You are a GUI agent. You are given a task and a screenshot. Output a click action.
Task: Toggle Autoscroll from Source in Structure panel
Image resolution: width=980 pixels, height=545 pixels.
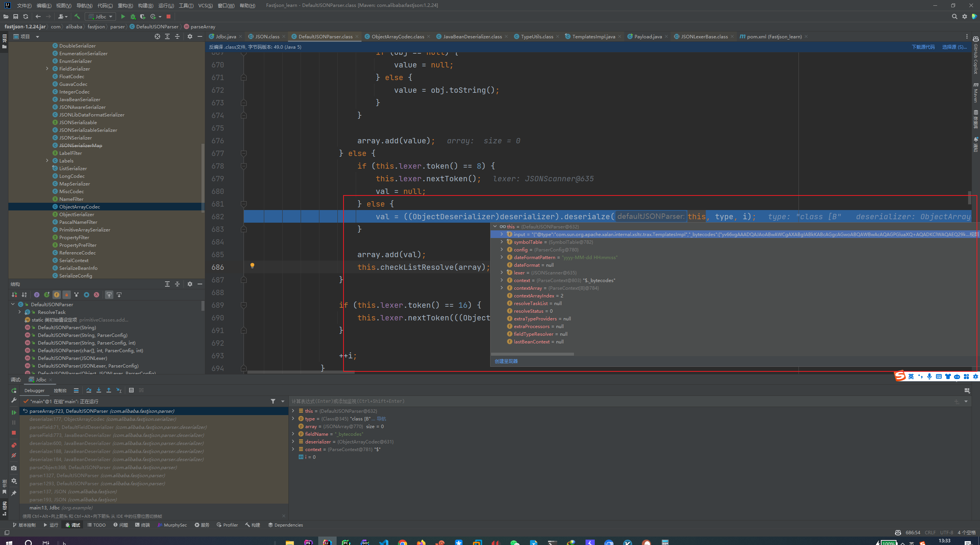119,295
